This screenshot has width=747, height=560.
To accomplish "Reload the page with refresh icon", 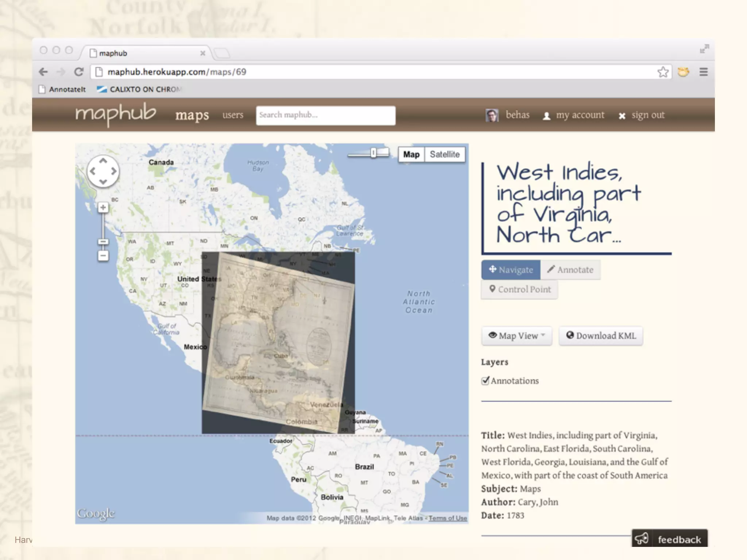I will 79,72.
